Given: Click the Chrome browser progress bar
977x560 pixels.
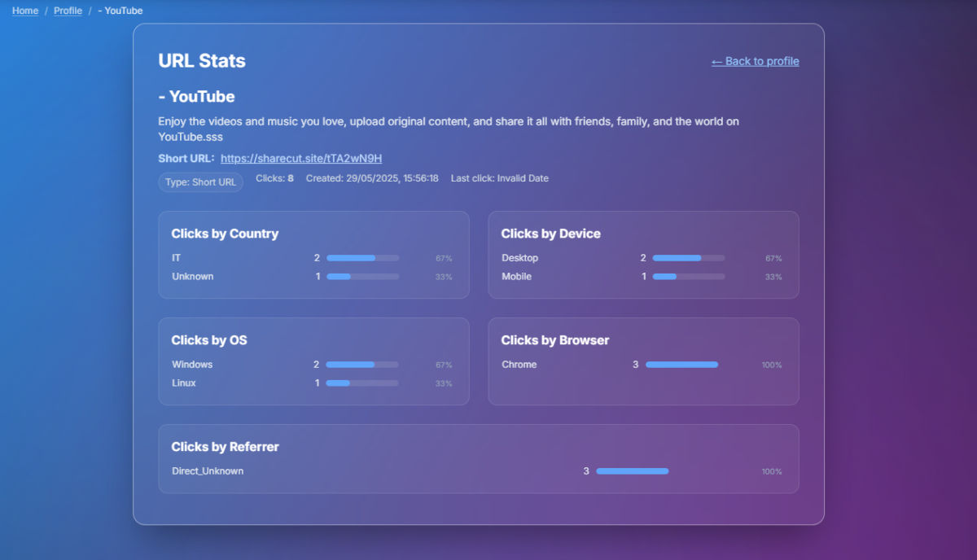Looking at the screenshot, I should 682,365.
